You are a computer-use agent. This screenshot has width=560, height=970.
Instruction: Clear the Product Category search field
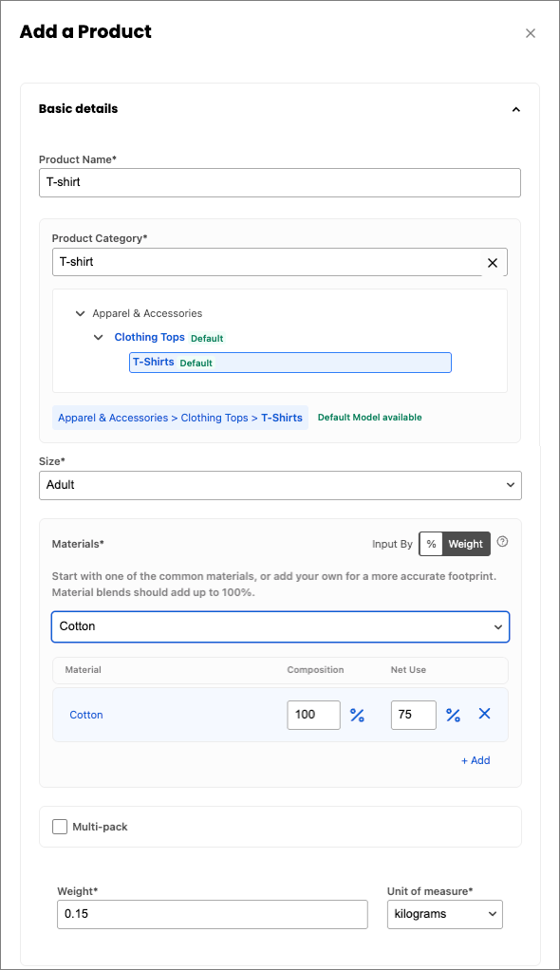(493, 263)
